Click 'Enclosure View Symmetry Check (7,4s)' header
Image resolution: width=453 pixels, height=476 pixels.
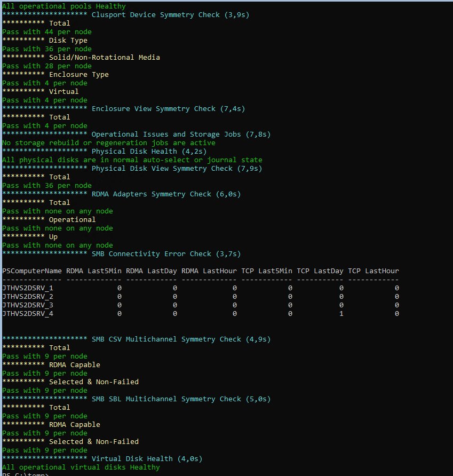(x=168, y=109)
